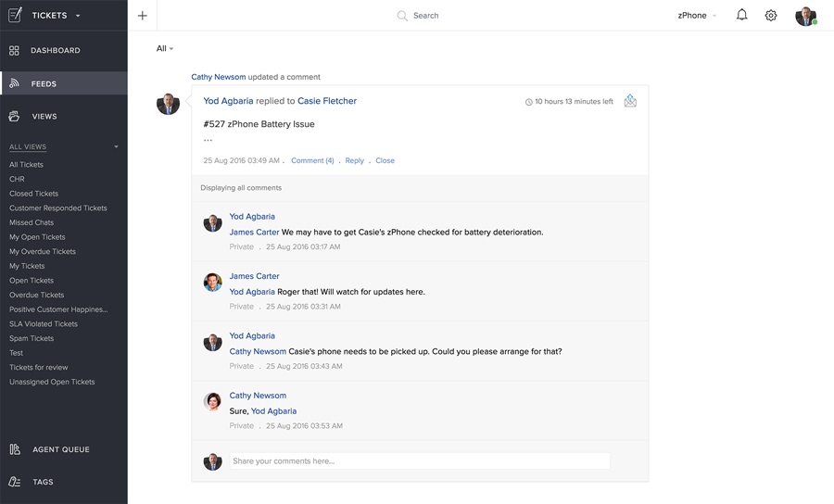Click the Share your comments field
The image size is (834, 504).
[x=419, y=460]
